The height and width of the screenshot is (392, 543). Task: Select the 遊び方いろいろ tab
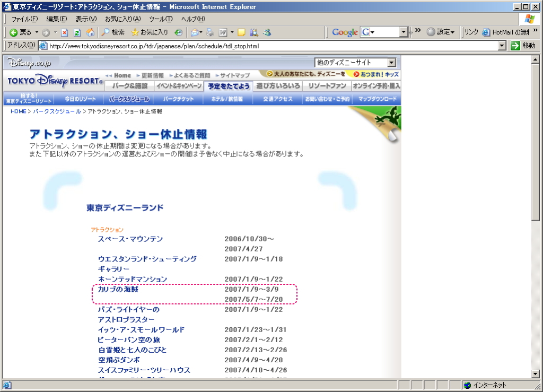[278, 86]
